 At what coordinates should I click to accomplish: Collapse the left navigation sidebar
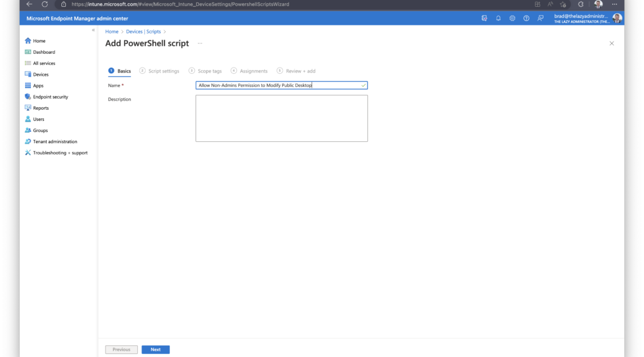point(93,30)
